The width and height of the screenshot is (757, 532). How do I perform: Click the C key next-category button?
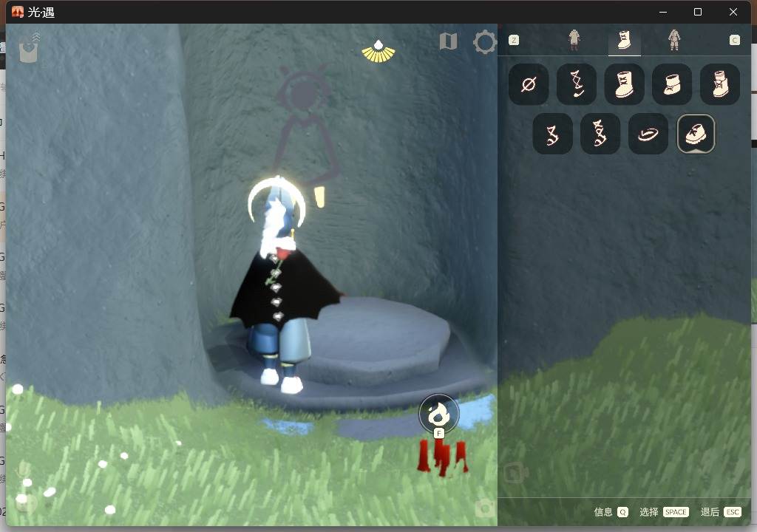(734, 40)
